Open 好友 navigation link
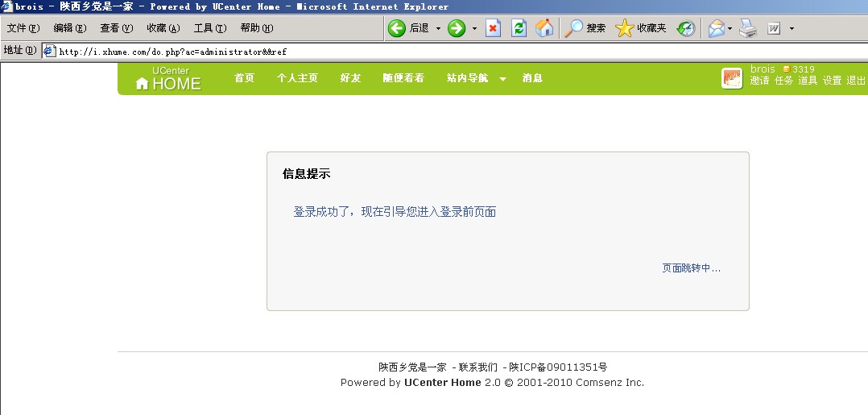Viewport: 868px width, 415px height. (350, 78)
